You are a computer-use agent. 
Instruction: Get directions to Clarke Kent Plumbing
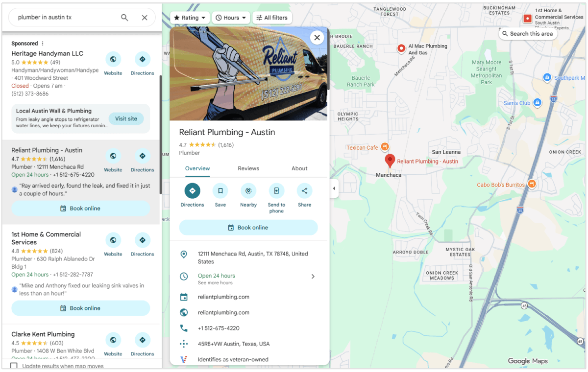point(143,340)
